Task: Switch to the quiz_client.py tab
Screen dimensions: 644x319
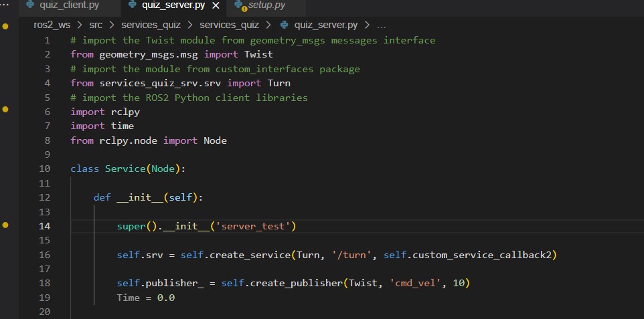Action: coord(69,5)
